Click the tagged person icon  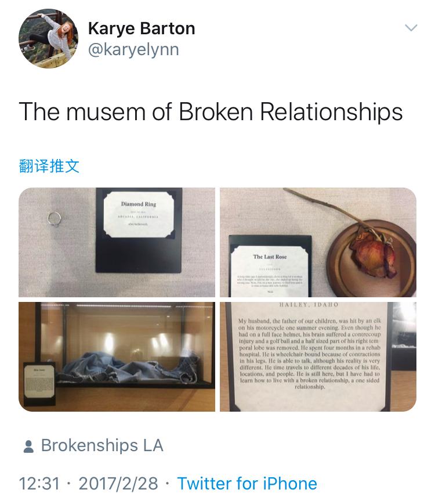(28, 446)
